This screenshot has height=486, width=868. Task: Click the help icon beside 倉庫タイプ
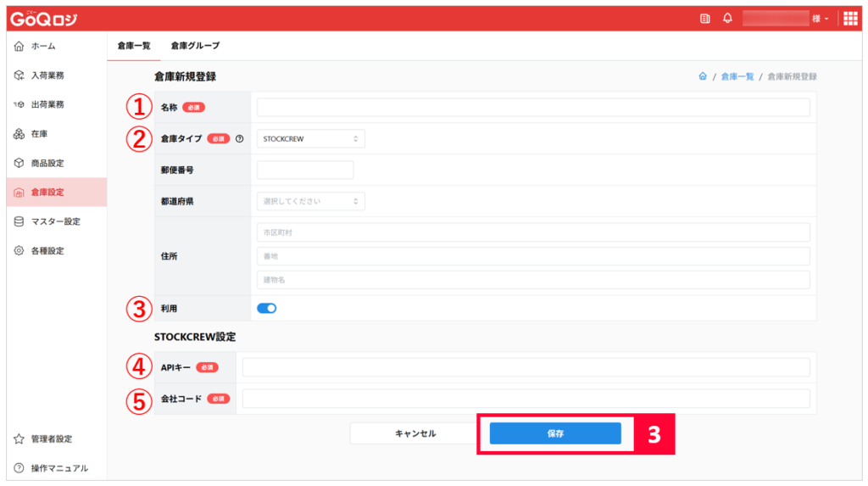(239, 139)
